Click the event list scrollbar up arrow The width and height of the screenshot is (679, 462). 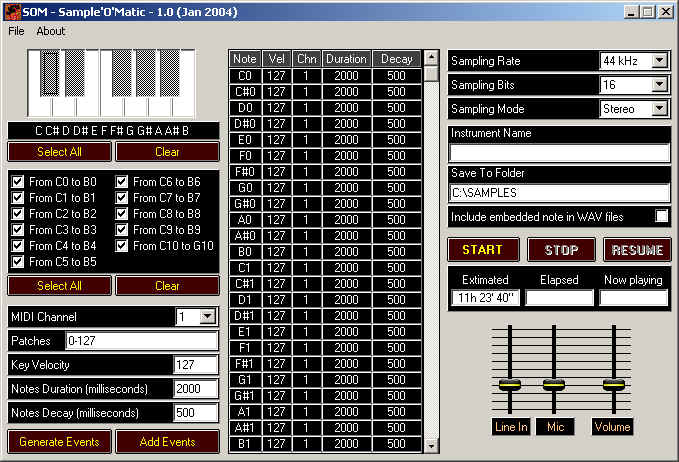431,57
